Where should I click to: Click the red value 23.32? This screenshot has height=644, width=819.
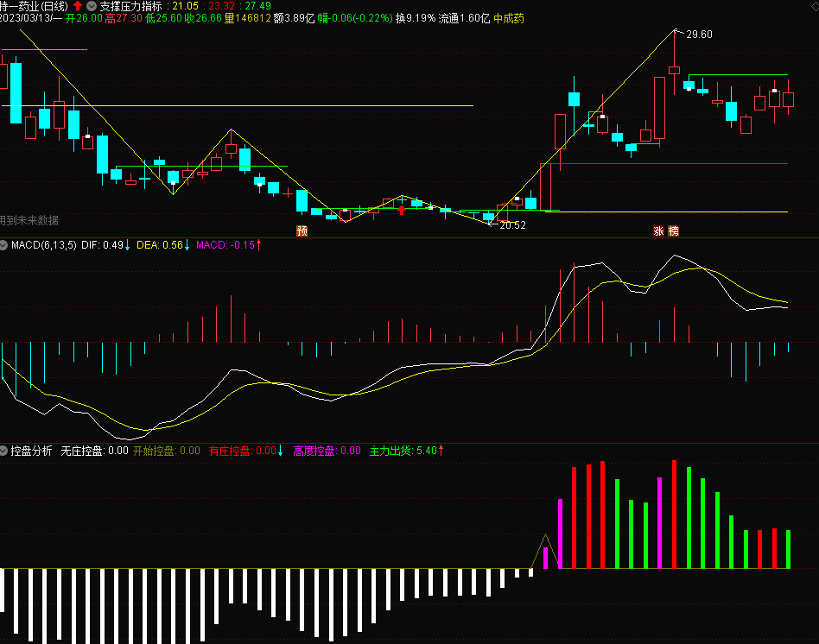(221, 6)
